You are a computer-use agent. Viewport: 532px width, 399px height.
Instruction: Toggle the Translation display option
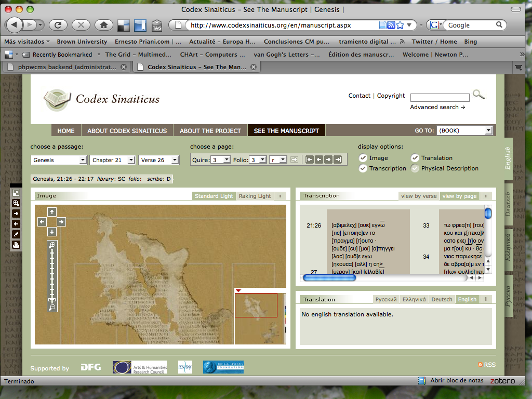(415, 158)
